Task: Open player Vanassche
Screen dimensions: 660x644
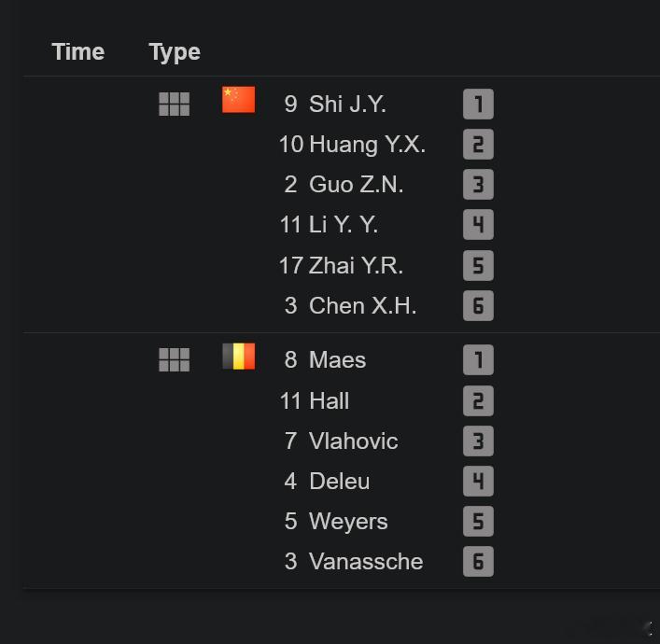Action: pyautogui.click(x=366, y=562)
